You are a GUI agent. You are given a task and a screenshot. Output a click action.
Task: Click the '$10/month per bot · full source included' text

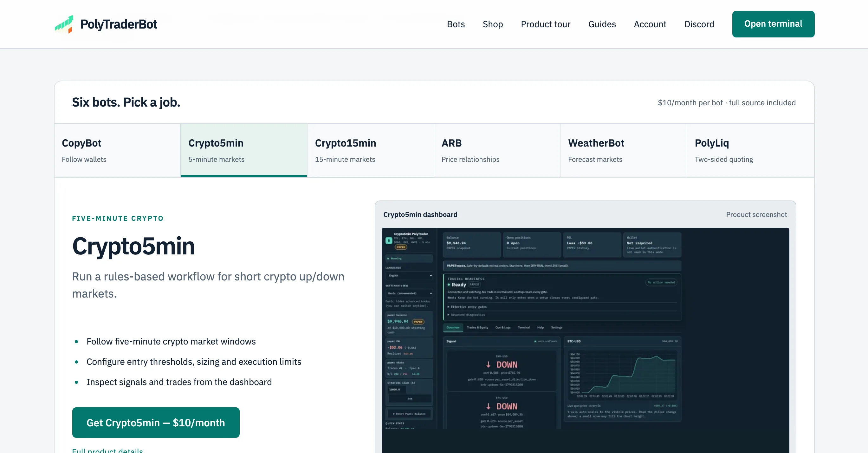point(727,103)
